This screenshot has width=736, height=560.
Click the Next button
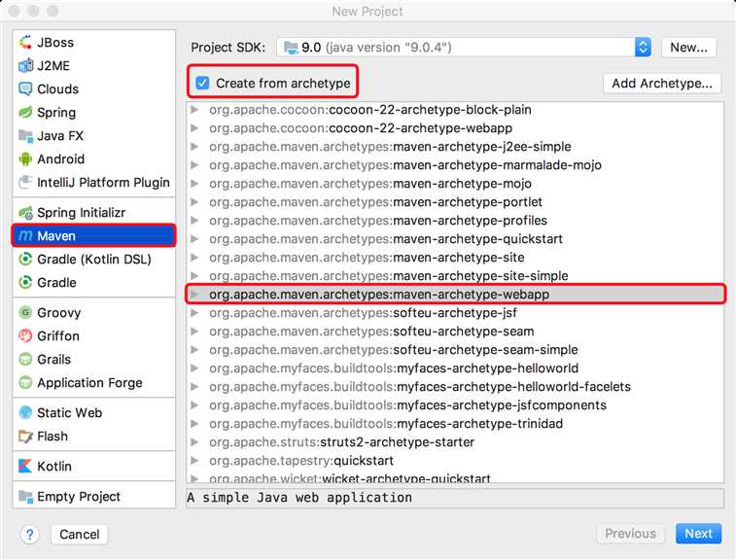point(698,534)
